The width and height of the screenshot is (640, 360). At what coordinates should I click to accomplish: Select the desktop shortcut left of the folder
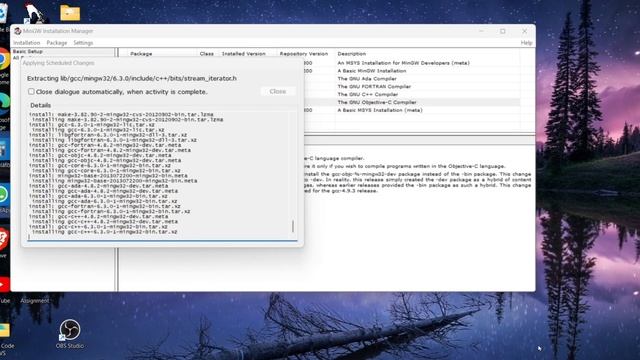click(x=34, y=13)
